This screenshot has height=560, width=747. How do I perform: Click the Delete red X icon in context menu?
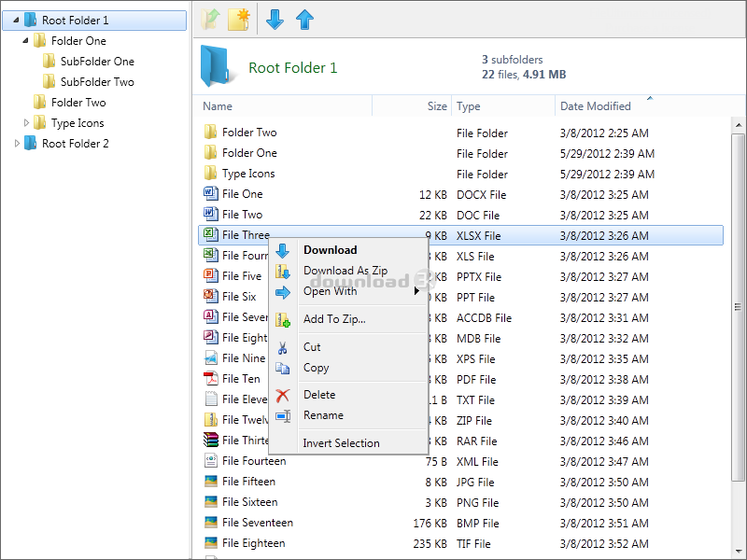click(x=283, y=396)
